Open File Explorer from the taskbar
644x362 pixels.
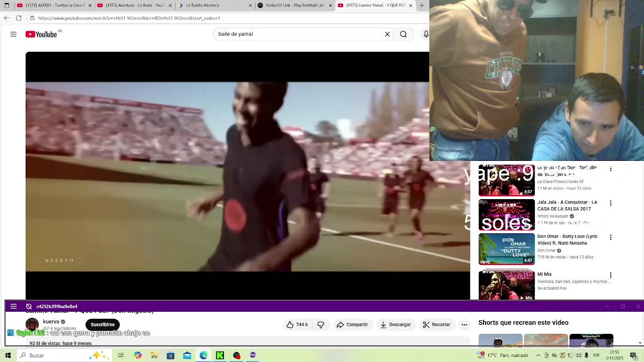[154, 355]
